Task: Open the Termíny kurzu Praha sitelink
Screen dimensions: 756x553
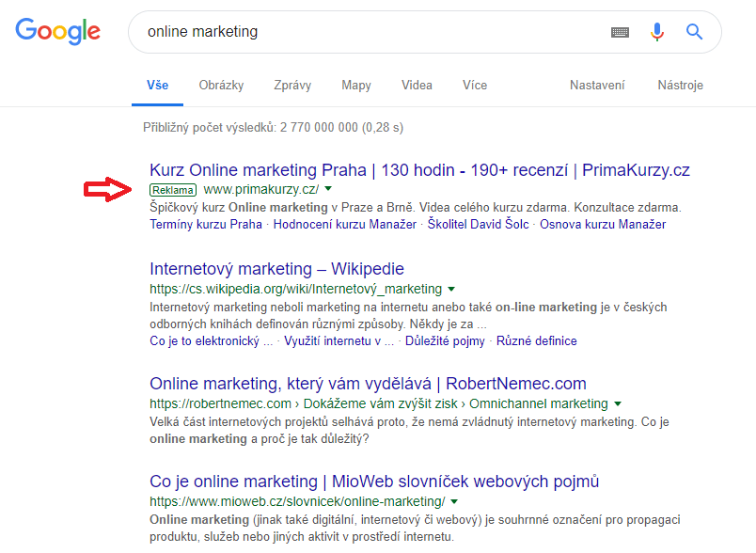Action: click(x=206, y=224)
